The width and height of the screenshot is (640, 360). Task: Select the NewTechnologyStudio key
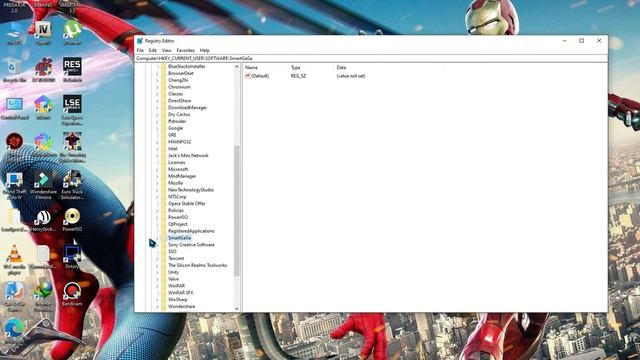[191, 190]
